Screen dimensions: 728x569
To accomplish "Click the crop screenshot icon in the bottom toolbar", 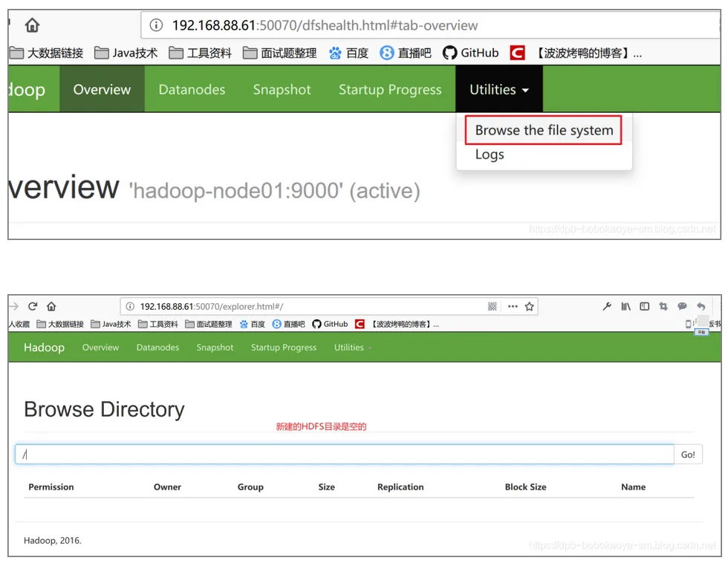I will (663, 306).
